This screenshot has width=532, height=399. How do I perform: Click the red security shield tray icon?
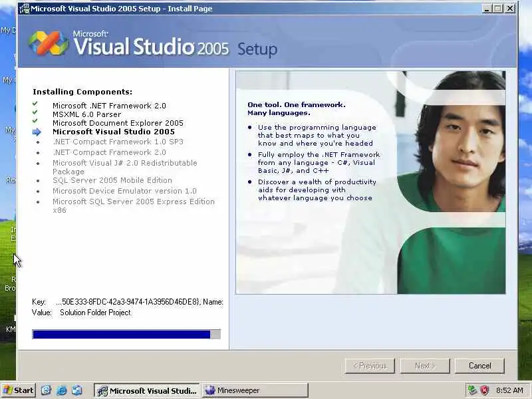click(x=484, y=390)
